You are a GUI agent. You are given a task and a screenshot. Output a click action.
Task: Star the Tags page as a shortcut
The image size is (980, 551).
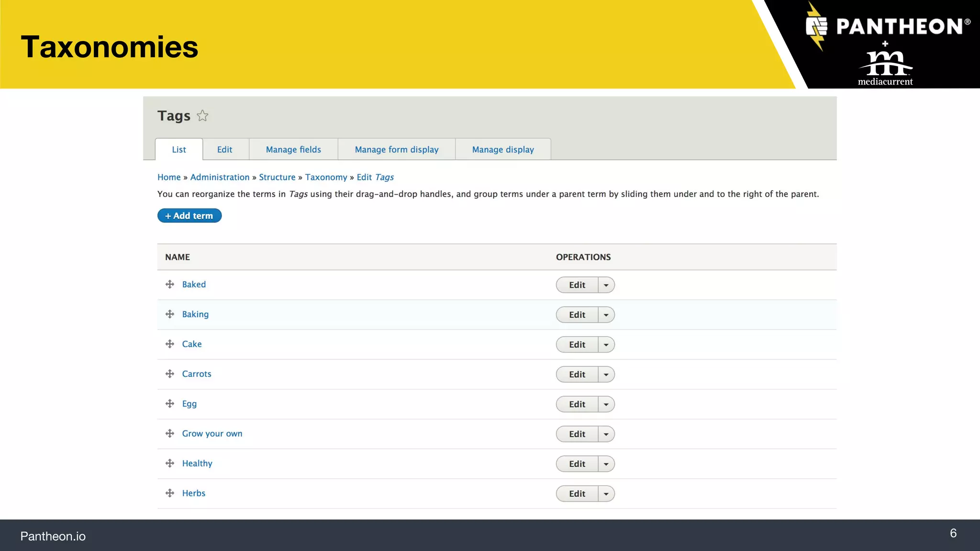pos(202,116)
